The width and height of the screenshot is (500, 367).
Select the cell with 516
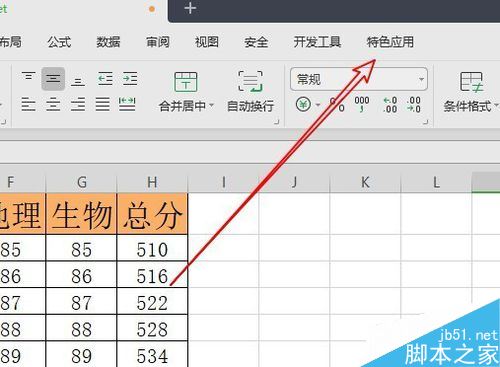153,275
